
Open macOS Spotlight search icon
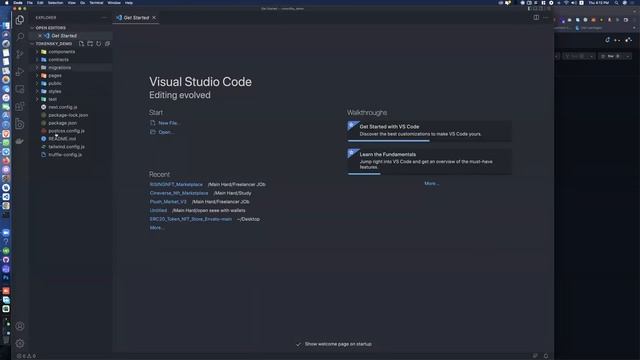(616, 3)
